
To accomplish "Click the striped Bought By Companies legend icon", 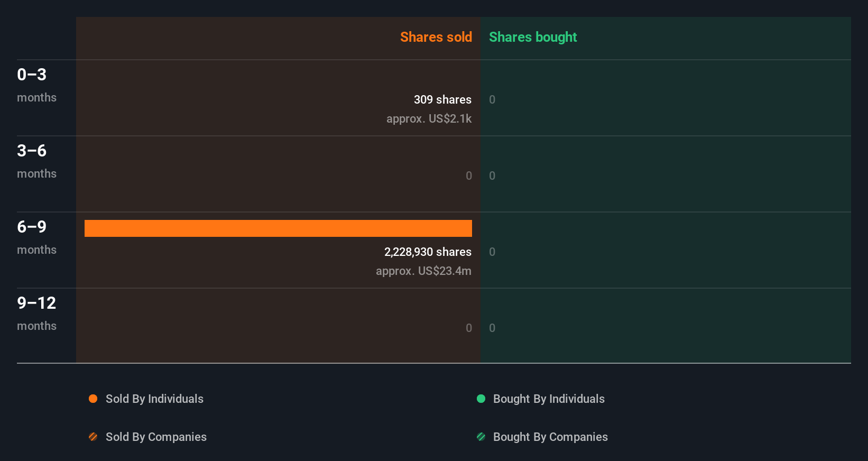I will point(481,437).
